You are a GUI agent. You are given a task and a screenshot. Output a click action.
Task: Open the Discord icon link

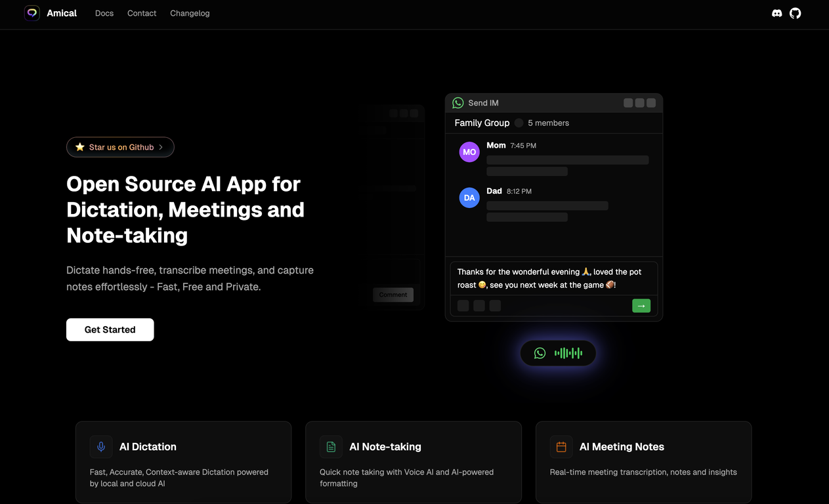pos(777,13)
